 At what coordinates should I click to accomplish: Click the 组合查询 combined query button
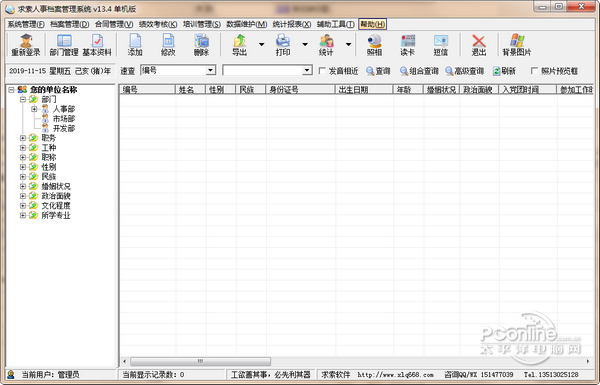pyautogui.click(x=419, y=71)
